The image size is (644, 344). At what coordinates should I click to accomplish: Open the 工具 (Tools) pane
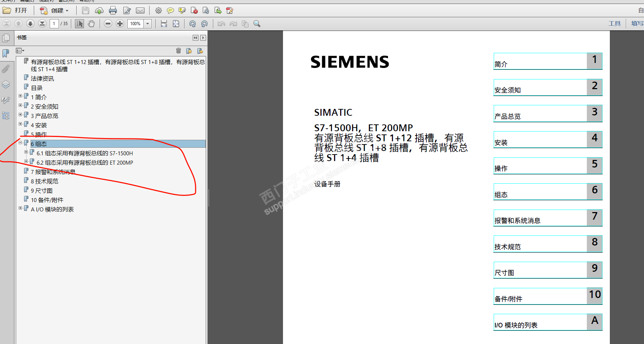click(615, 24)
